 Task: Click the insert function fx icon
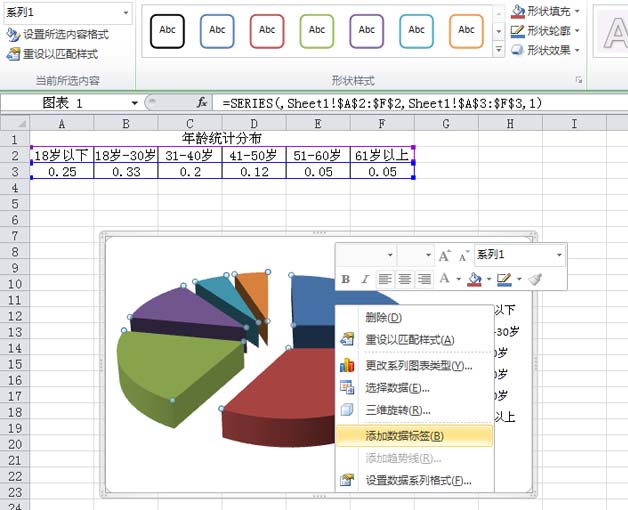tap(202, 103)
